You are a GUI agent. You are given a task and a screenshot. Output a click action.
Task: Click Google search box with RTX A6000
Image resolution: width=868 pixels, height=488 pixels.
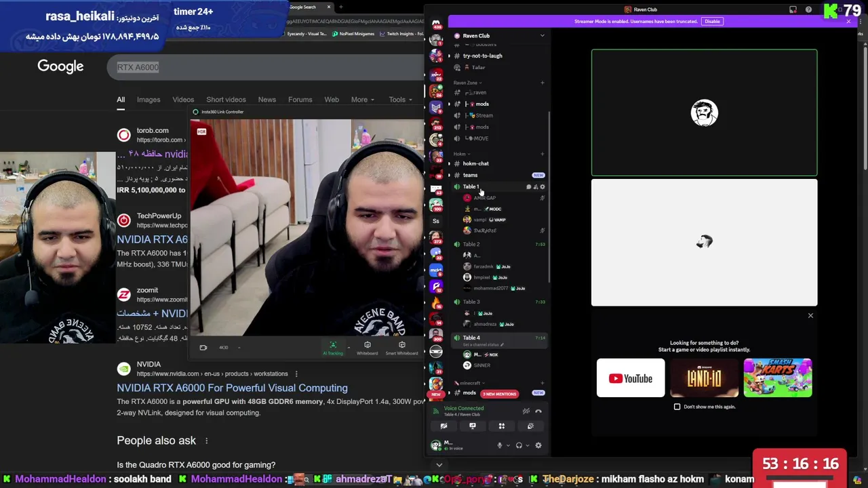(x=264, y=67)
